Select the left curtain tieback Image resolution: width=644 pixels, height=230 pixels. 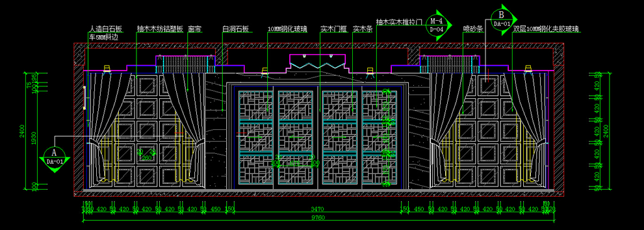click(96, 145)
